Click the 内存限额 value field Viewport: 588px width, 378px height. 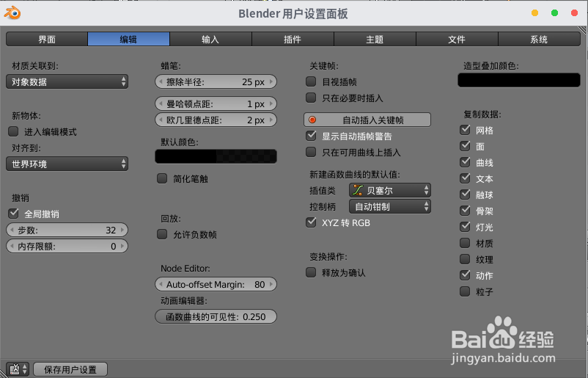click(x=67, y=246)
